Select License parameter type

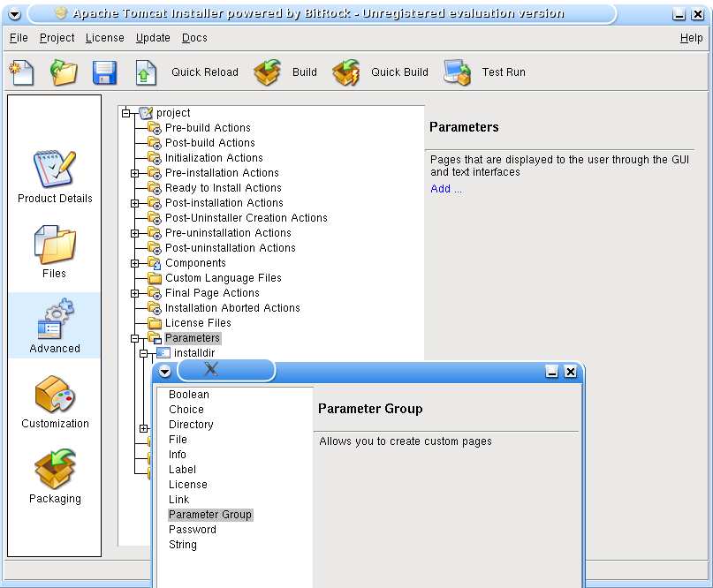[x=188, y=485]
